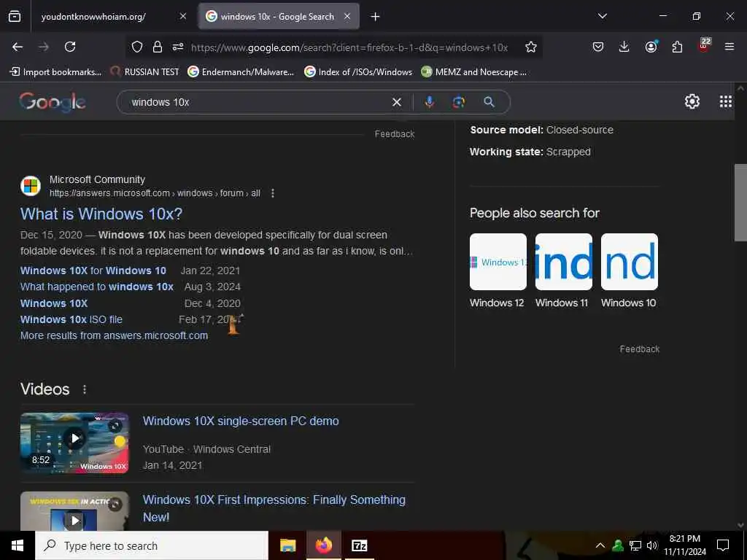
Task: Close the youdontknowwhoiam.org tab
Action: point(183,17)
